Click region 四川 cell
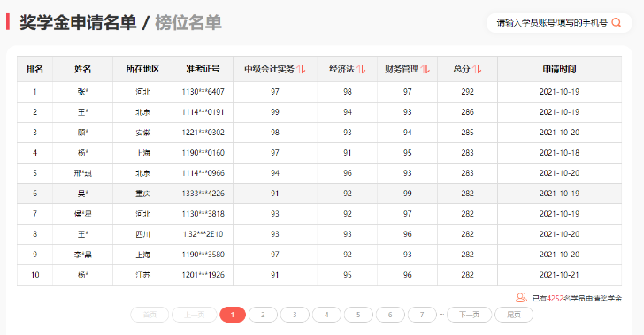This screenshot has width=644, height=335. click(x=142, y=234)
